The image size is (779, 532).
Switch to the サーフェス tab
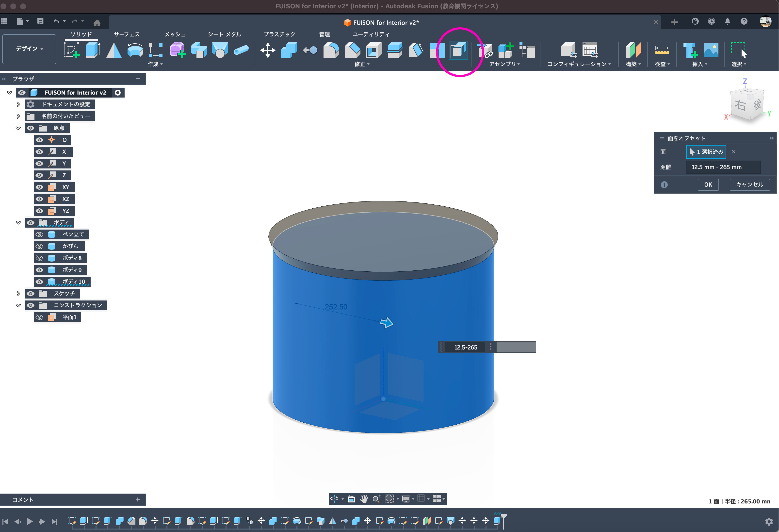tap(126, 34)
